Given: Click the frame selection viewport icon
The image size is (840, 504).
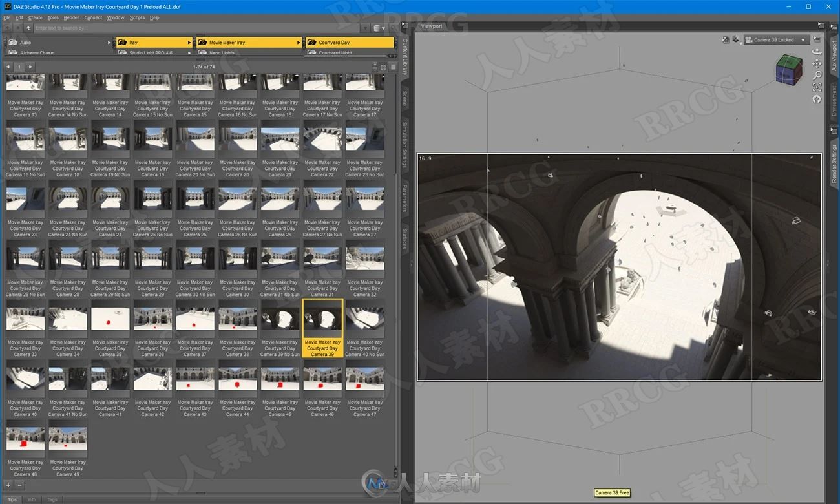Looking at the screenshot, I should click(x=817, y=87).
